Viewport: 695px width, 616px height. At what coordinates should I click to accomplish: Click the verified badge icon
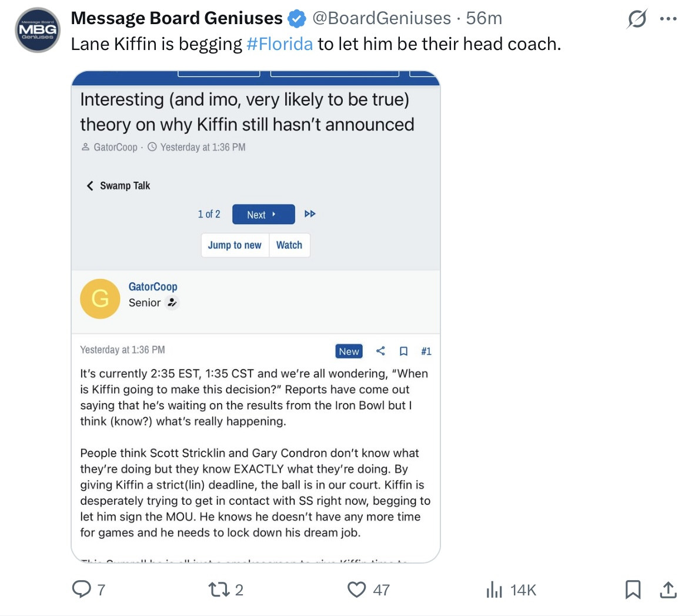pos(297,19)
